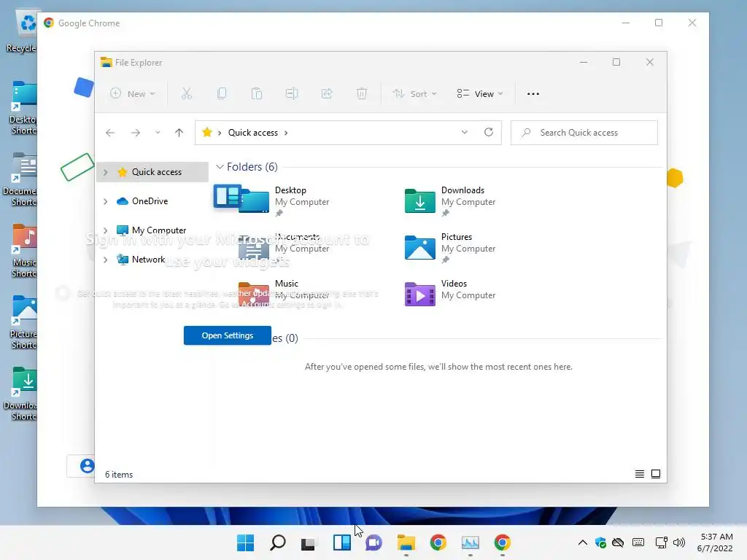Open Task View on taskbar

pos(309,542)
